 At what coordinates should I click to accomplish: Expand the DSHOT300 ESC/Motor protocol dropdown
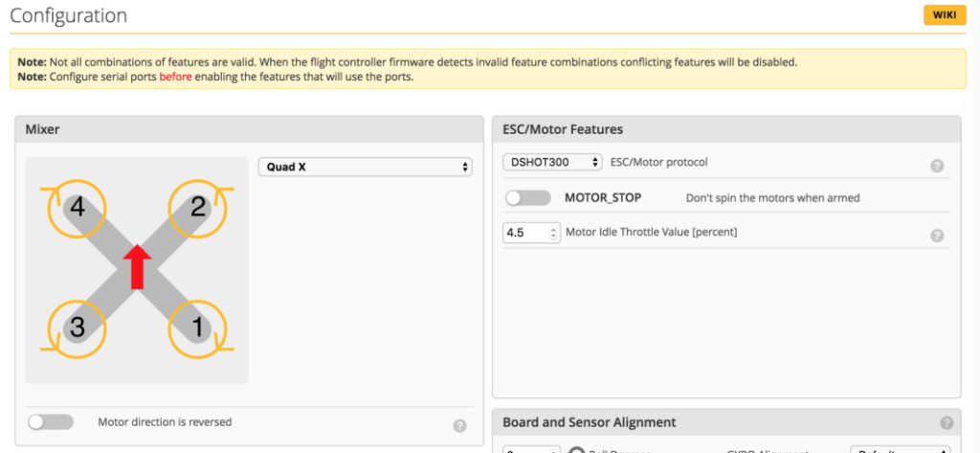point(552,162)
